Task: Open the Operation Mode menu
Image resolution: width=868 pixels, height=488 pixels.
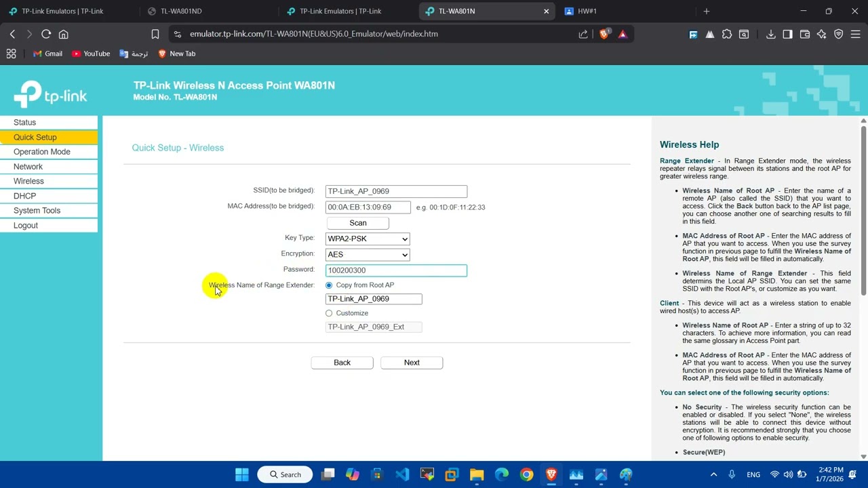Action: pos(49,152)
